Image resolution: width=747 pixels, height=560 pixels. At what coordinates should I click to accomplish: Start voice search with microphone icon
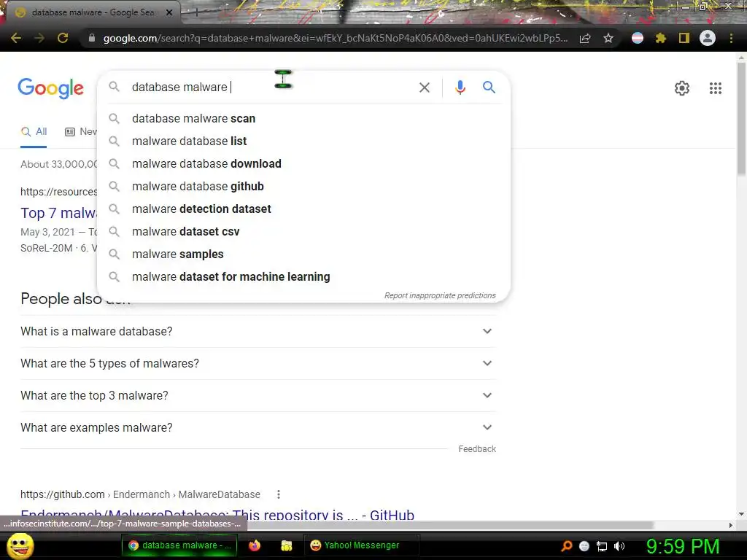click(x=460, y=87)
